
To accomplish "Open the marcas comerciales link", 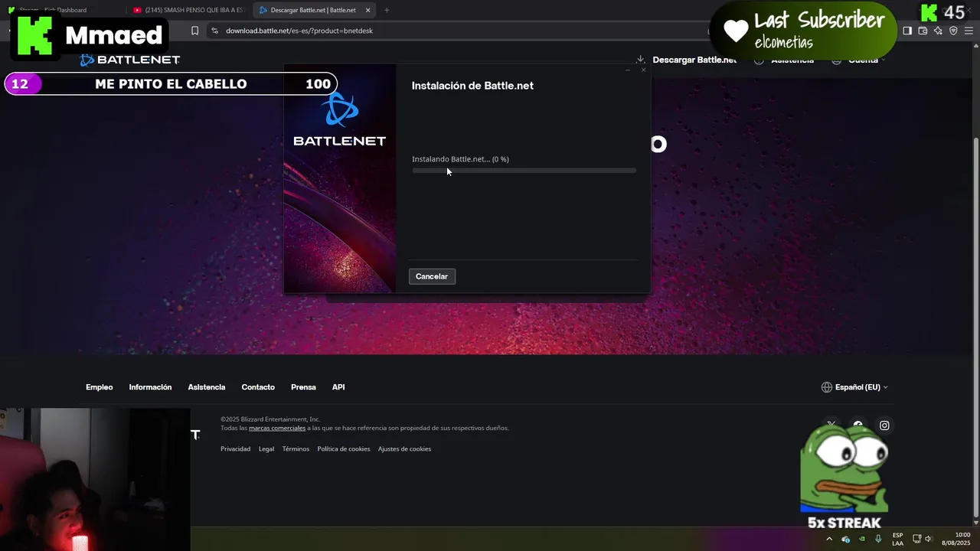I will point(277,428).
